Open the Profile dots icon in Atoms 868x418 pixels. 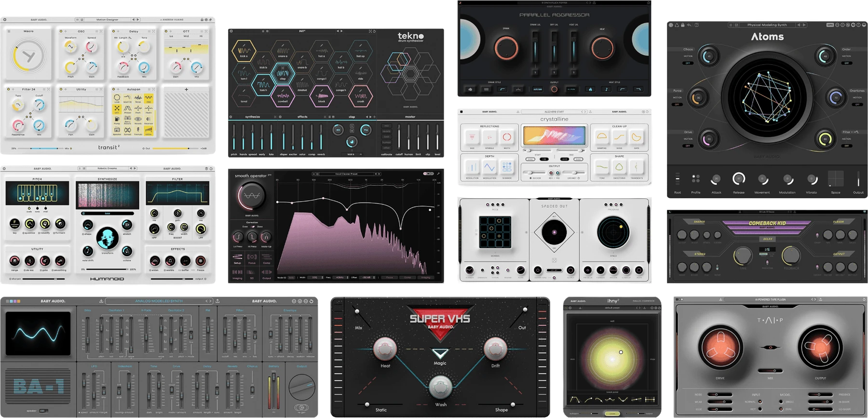pyautogui.click(x=695, y=179)
